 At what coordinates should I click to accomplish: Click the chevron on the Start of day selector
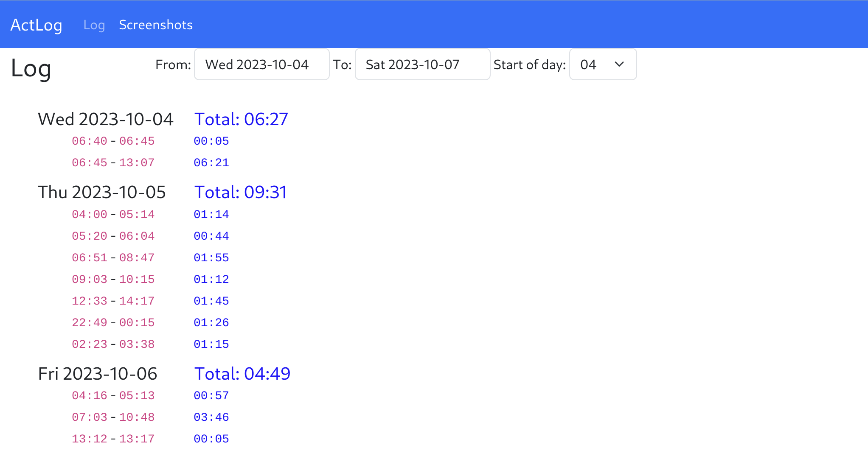pyautogui.click(x=619, y=64)
